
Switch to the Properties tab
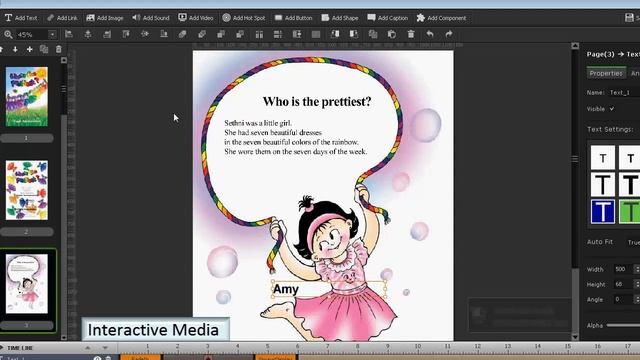click(606, 73)
